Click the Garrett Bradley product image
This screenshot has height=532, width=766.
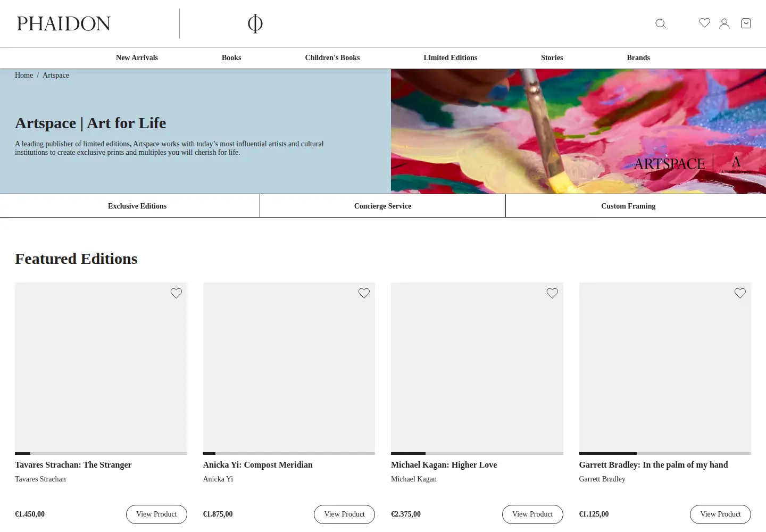click(665, 367)
